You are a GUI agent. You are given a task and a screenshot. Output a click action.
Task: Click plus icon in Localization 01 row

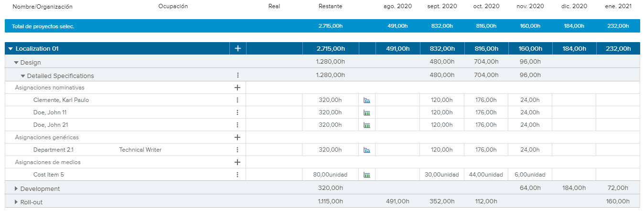click(x=238, y=48)
